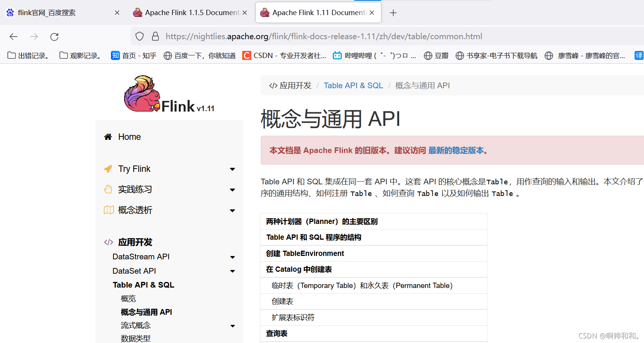644x343 pixels.
Task: Jump to 扩展表标识符 subsection
Action: coord(293,318)
